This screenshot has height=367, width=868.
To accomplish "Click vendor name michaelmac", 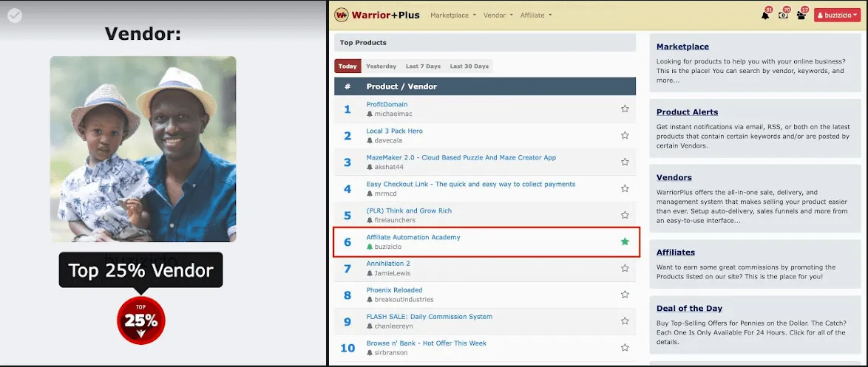I will click(393, 114).
